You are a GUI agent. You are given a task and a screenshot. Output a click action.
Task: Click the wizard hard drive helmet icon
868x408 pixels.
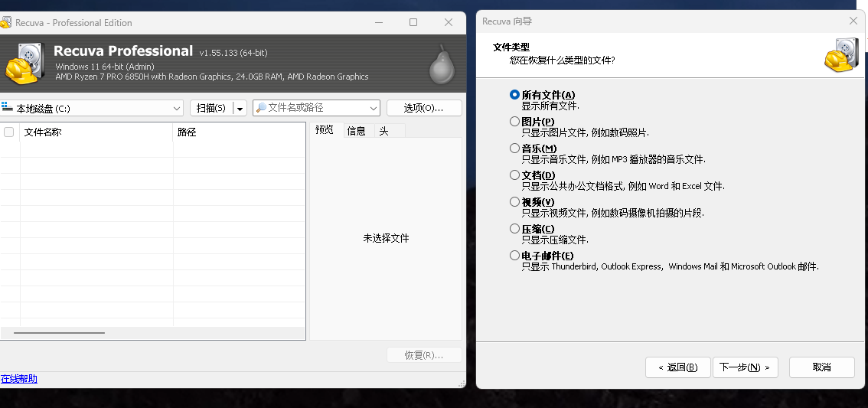click(841, 55)
